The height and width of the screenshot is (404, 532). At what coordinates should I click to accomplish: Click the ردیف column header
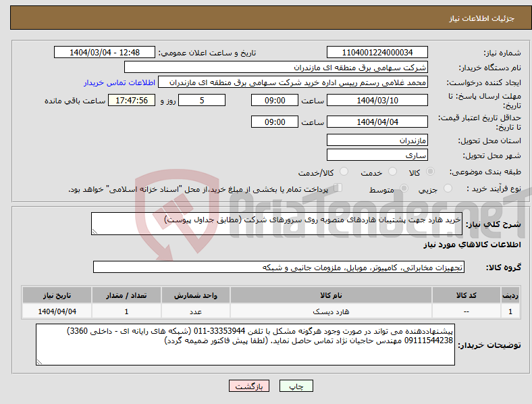(510, 295)
